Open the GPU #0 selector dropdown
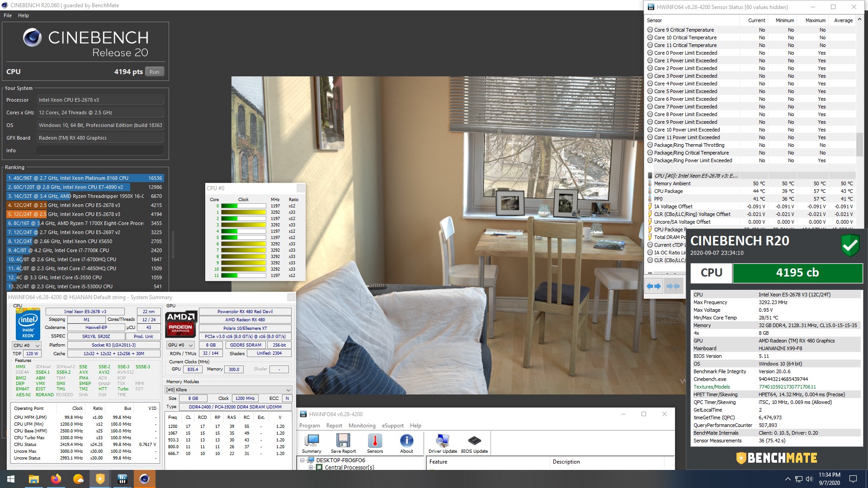The image size is (868, 488). [180, 345]
